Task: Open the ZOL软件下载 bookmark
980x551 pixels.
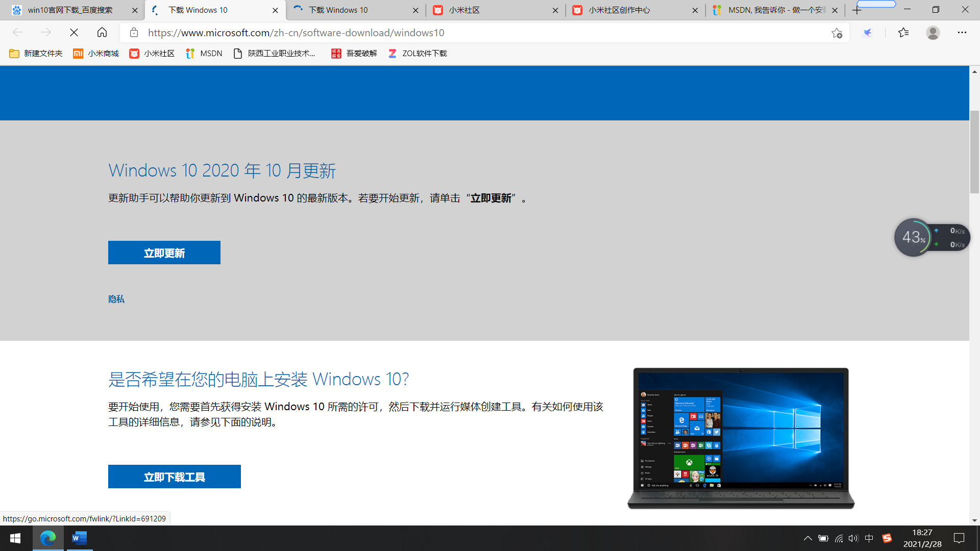Action: click(x=418, y=54)
